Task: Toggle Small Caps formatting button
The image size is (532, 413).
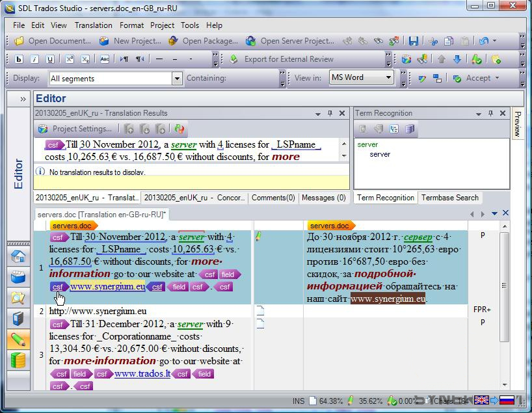Action: (x=105, y=59)
